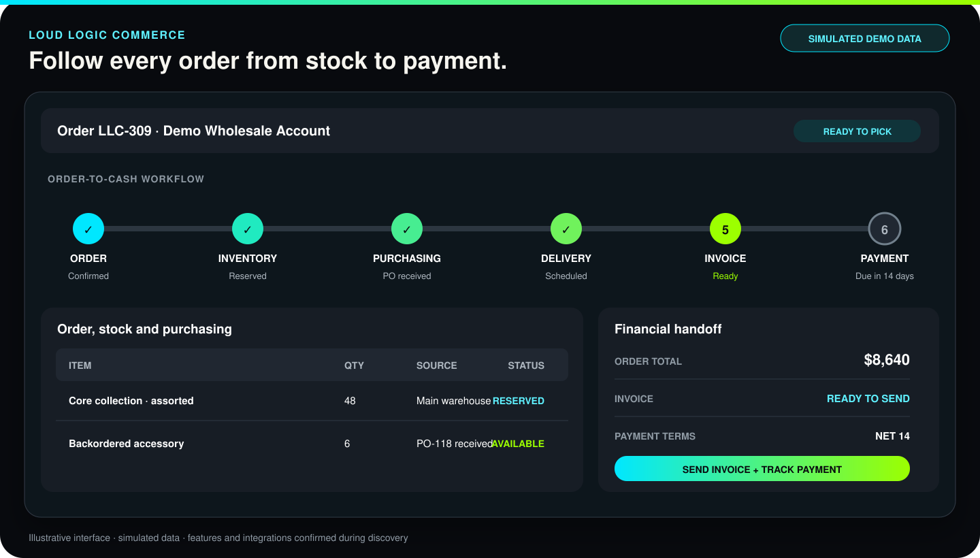This screenshot has height=558, width=980.
Task: Click the Reserved label under Inventory
Action: coord(248,276)
